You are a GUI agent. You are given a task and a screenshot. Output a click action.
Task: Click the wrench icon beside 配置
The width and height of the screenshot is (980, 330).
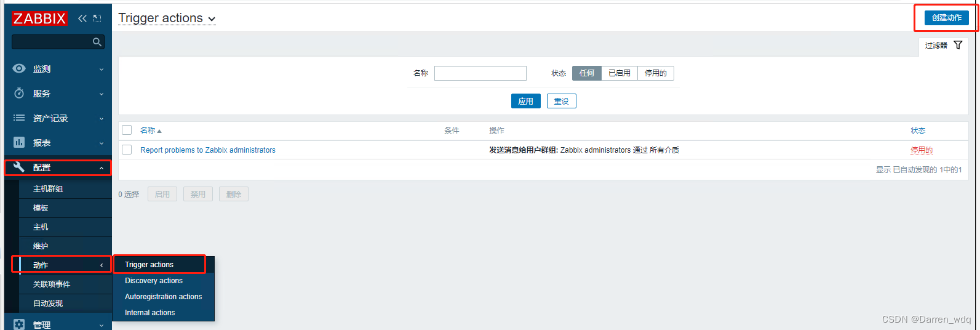point(19,167)
